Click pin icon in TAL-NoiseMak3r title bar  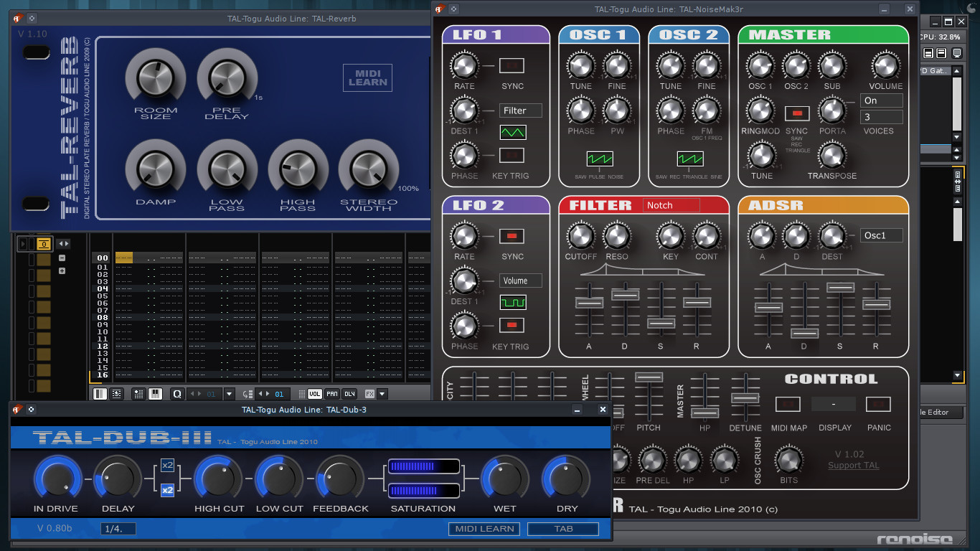pos(455,9)
